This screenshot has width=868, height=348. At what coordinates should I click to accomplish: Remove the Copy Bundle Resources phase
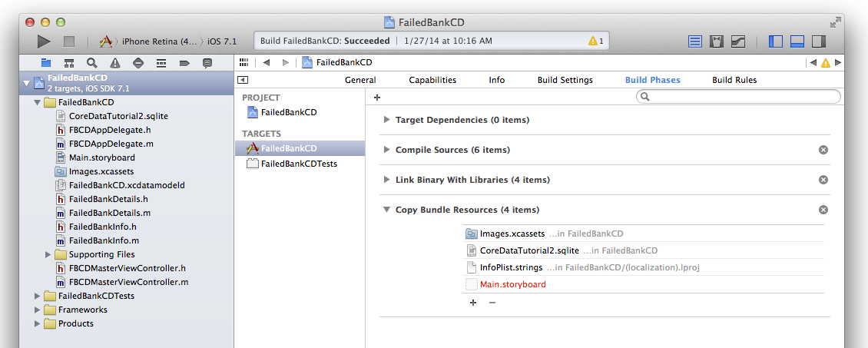(823, 210)
